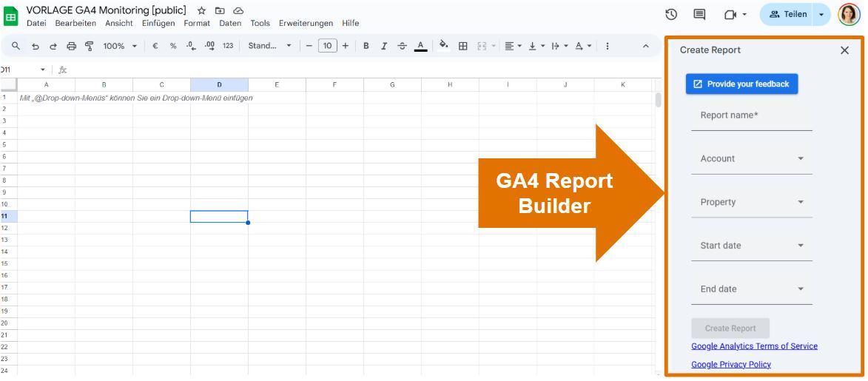Screen dimensions: 868x381
Task: Star the document
Action: pyautogui.click(x=201, y=10)
